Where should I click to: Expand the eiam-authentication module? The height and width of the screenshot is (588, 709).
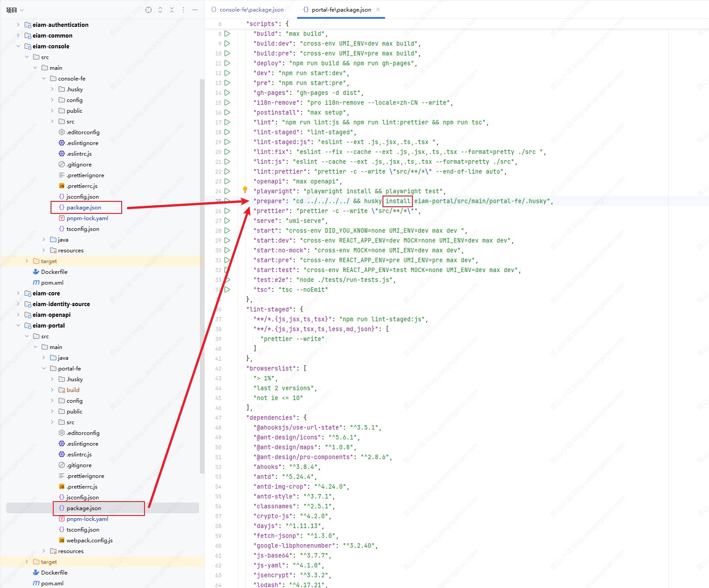pyautogui.click(x=18, y=25)
